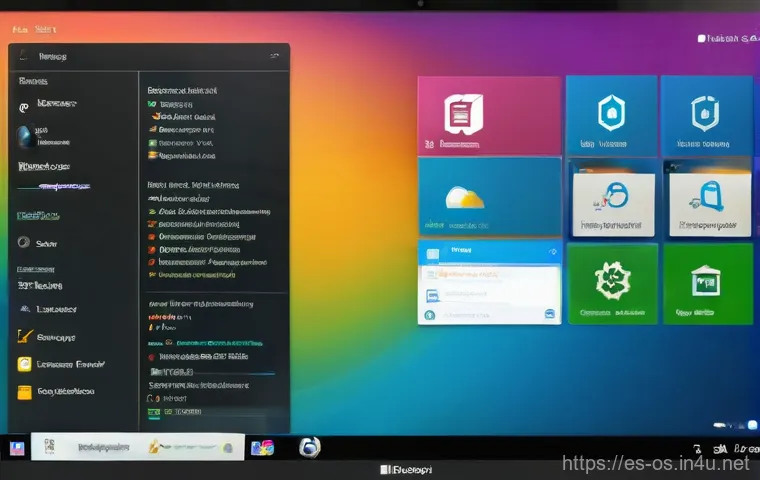Image resolution: width=760 pixels, height=480 pixels.
Task: Adjust the purple slider in start menu sidebar
Action: [53, 186]
